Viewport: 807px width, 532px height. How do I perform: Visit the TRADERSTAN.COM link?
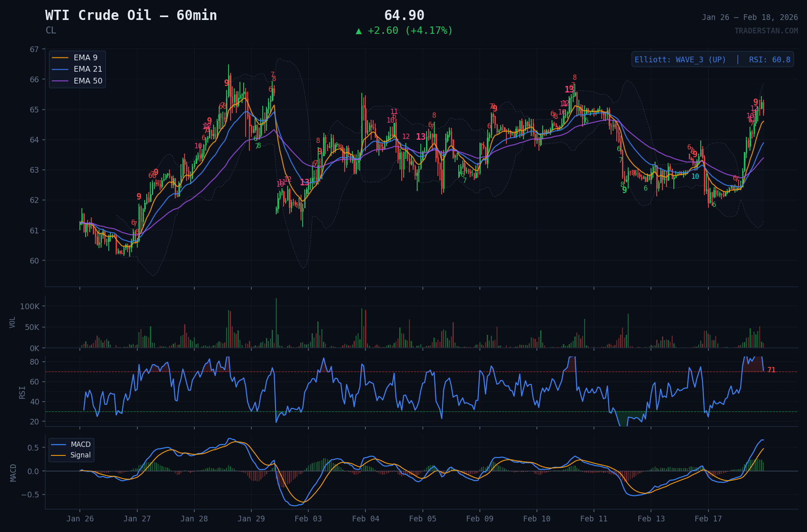(767, 29)
